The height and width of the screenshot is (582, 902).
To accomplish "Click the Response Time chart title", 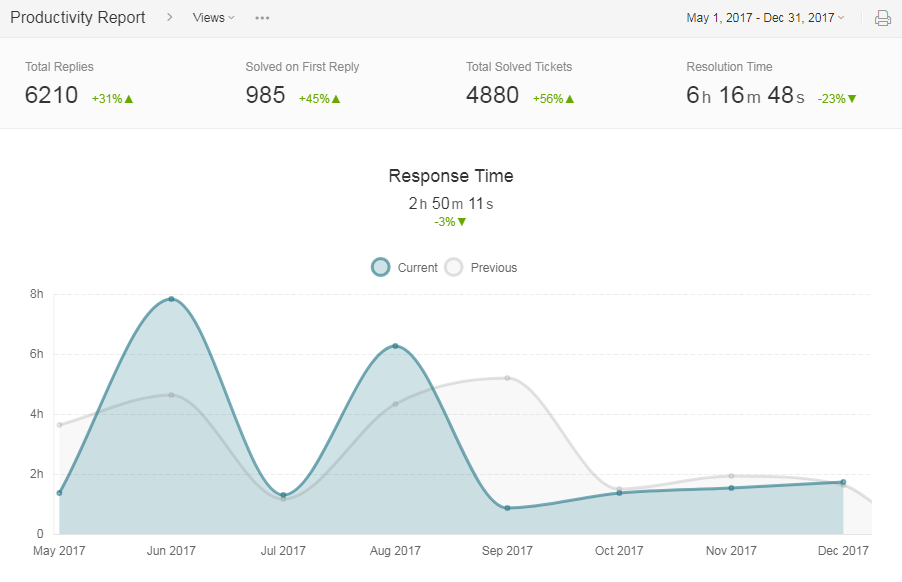I will point(451,176).
